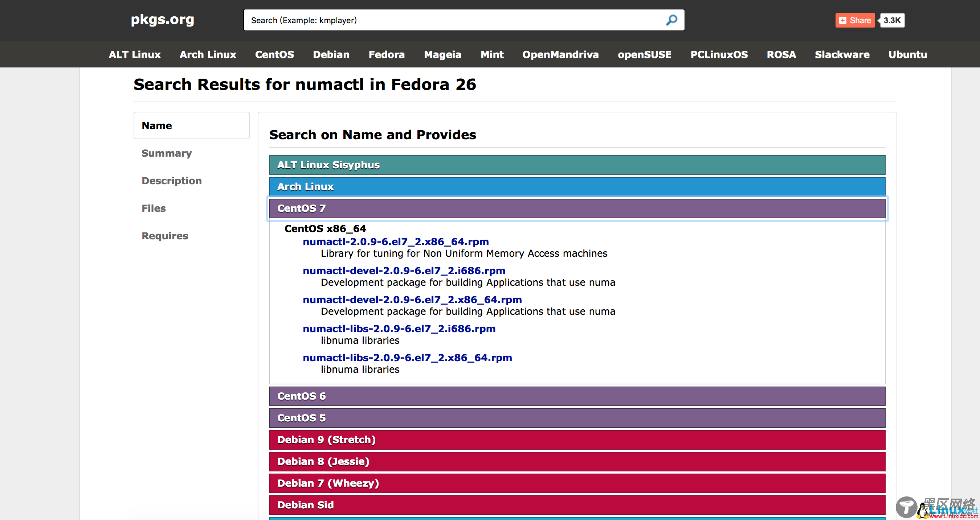The height and width of the screenshot is (520, 980).
Task: Open Mint in the distro menu
Action: [x=492, y=54]
